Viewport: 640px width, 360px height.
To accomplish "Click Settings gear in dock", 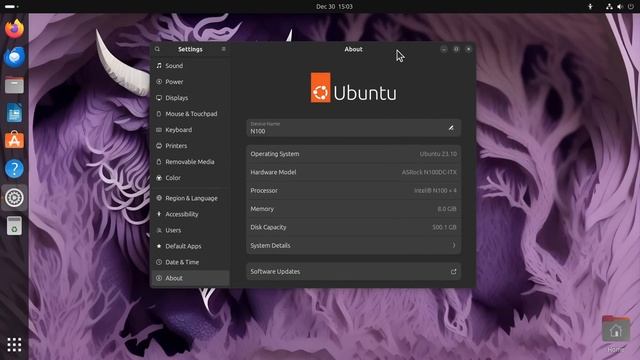I will coord(14,198).
